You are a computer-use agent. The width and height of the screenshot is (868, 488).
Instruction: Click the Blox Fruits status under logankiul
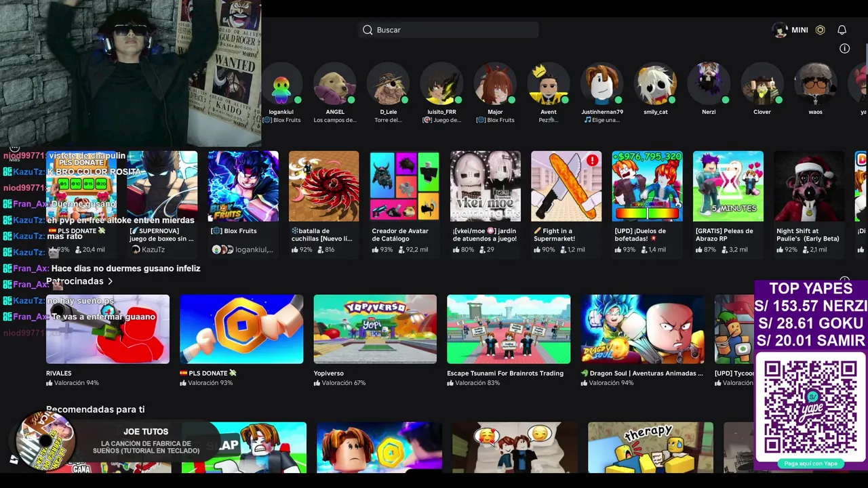[x=281, y=120]
